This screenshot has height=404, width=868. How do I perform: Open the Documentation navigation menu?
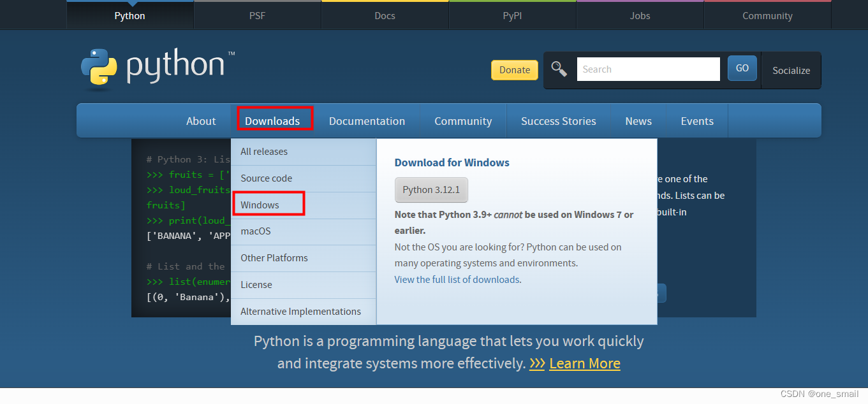point(367,121)
